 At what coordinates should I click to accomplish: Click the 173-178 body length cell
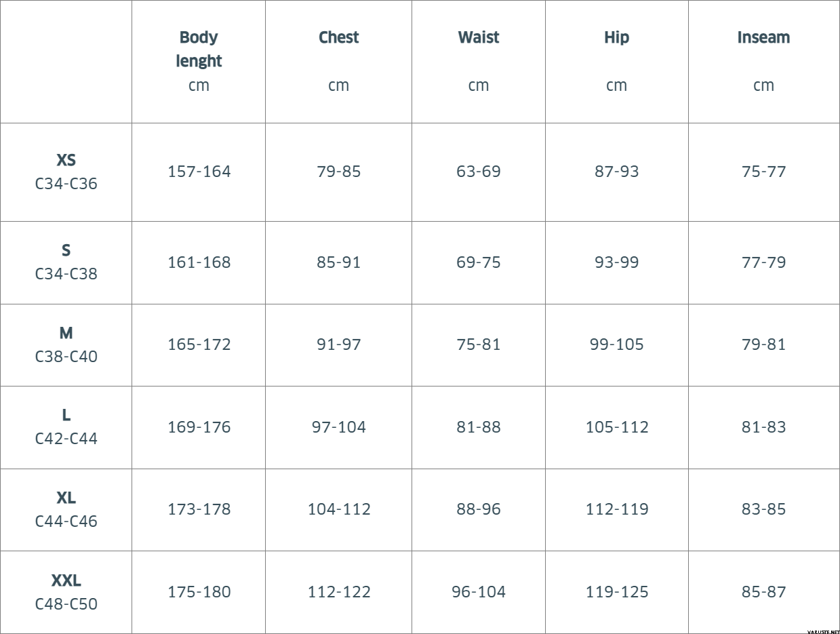(x=199, y=509)
